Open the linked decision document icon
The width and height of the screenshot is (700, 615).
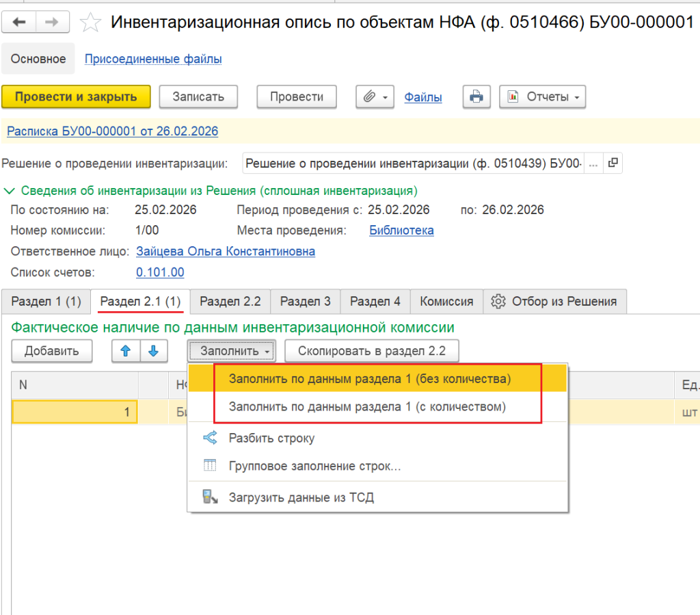tap(612, 163)
